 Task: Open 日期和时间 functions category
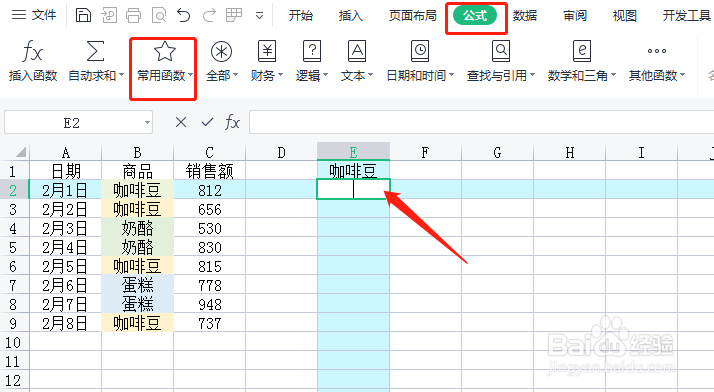tap(420, 61)
